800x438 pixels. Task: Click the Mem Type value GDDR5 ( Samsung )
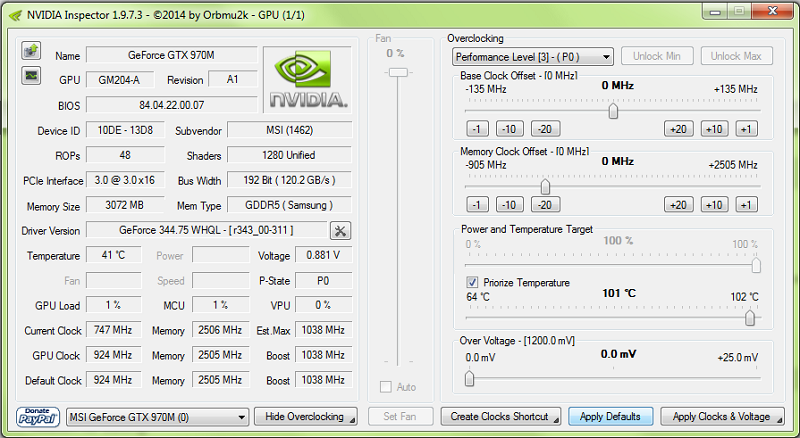[x=289, y=205]
